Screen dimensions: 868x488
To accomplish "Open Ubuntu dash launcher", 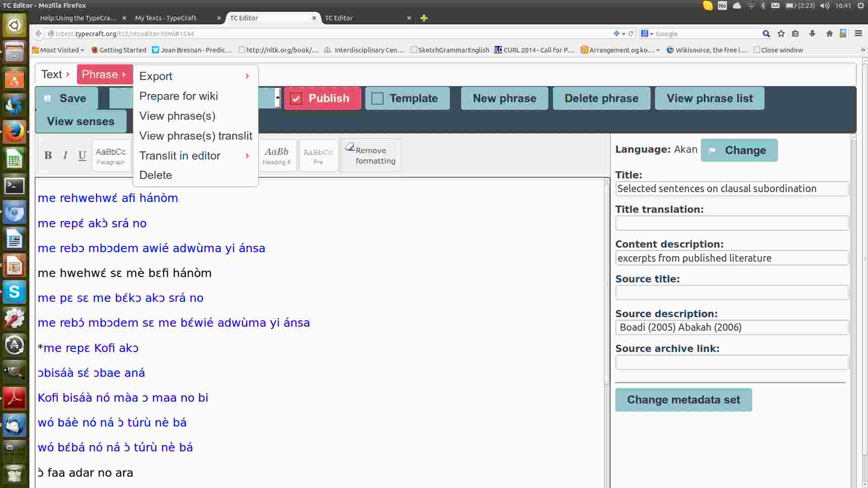I will coord(14,25).
